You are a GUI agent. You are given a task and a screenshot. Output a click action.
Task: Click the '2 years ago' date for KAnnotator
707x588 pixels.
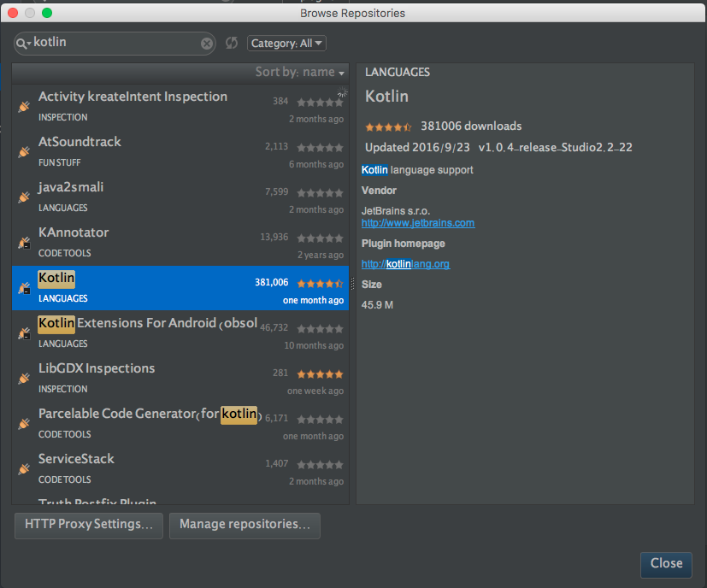tap(321, 255)
